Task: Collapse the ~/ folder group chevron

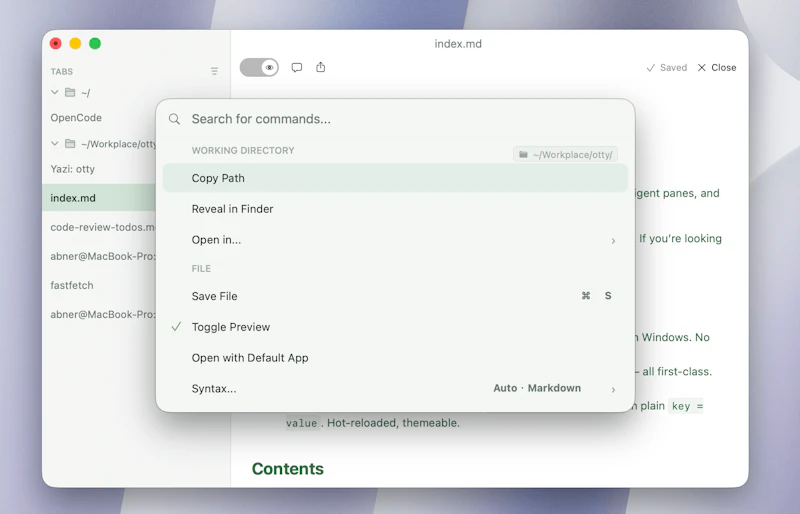Action: tap(55, 92)
